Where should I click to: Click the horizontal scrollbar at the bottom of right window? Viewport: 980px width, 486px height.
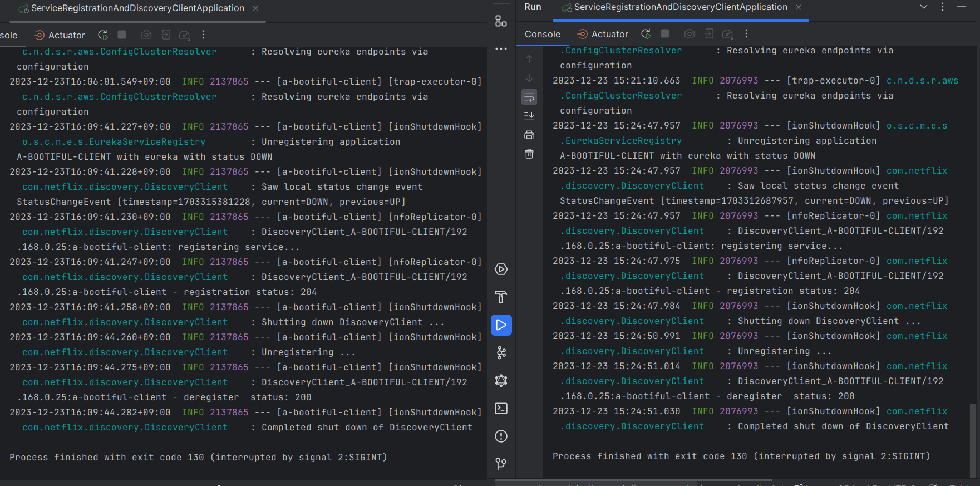[633, 479]
